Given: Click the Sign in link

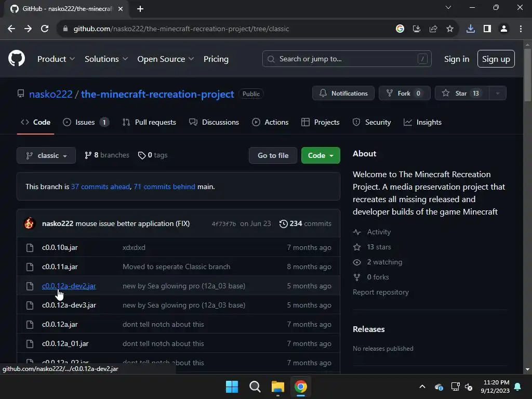Looking at the screenshot, I should pyautogui.click(x=457, y=59).
